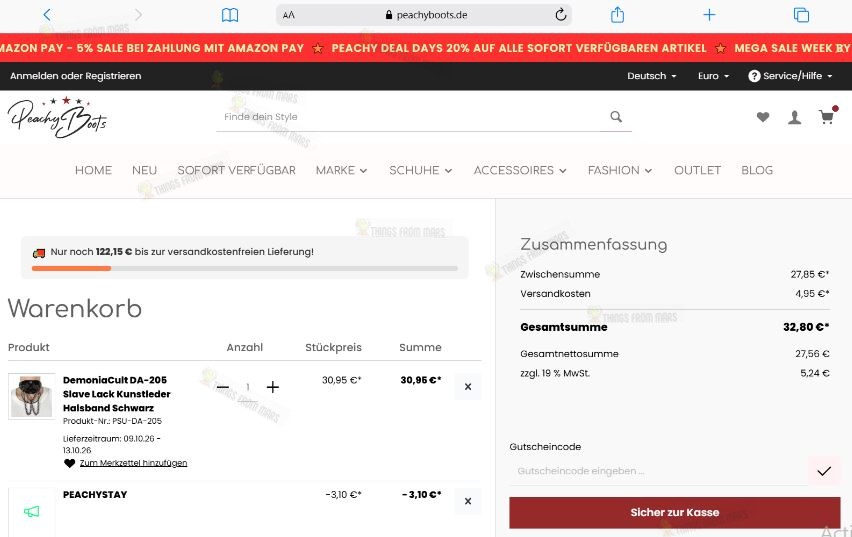This screenshot has height=537, width=852.
Task: Click the PEACHYSTAY voucher name
Action: 95,495
